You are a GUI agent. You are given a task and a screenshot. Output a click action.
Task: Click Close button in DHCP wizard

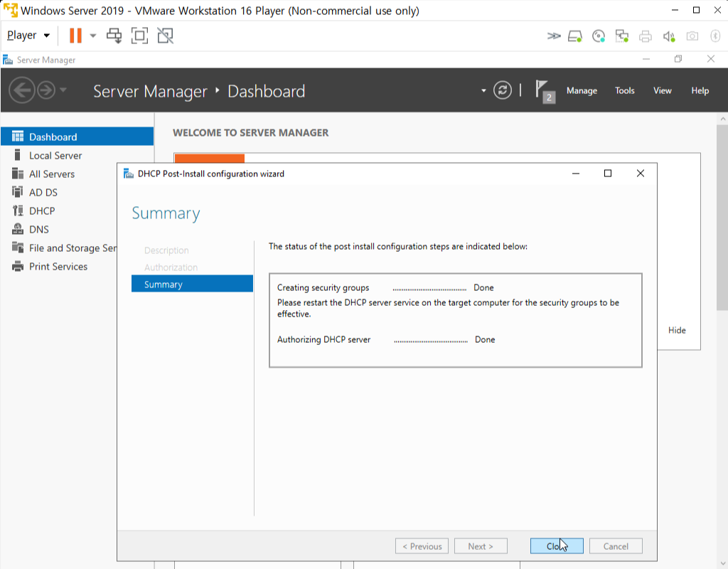(x=557, y=546)
